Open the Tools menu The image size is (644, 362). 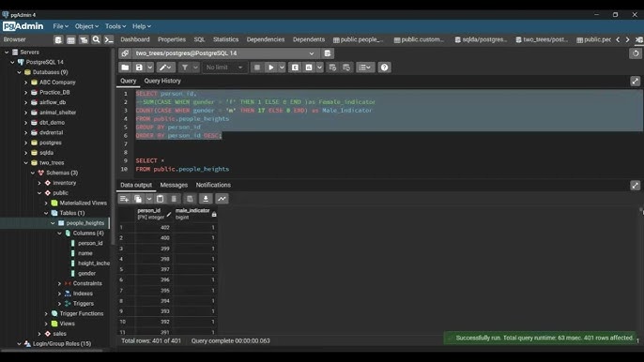click(x=115, y=26)
